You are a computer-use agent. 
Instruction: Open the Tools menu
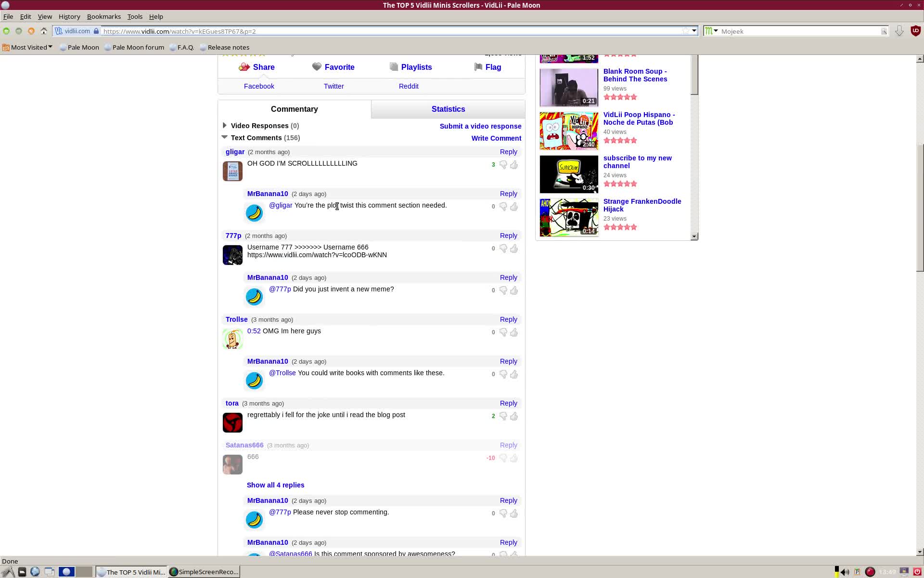[135, 16]
